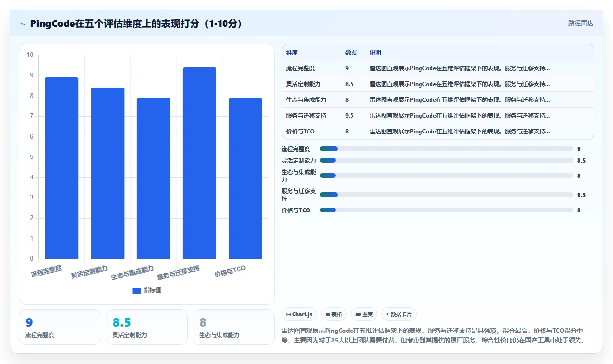Click the 灵活定制能力 progress bar

pos(446,160)
